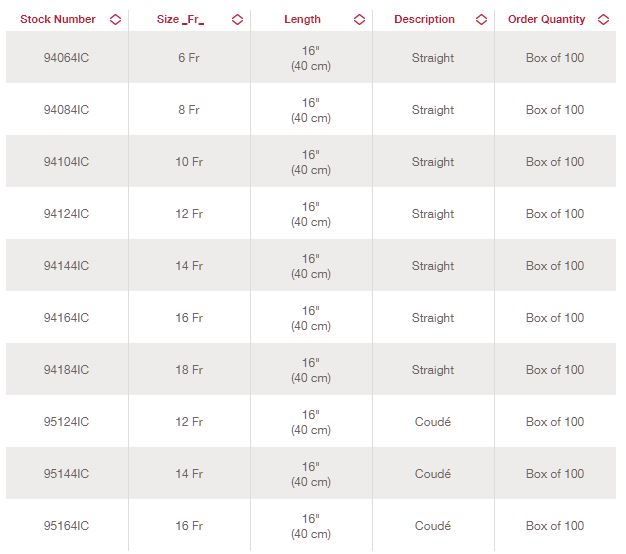The height and width of the screenshot is (554, 626).
Task: Select stock number 95144IC
Action: coord(66,474)
